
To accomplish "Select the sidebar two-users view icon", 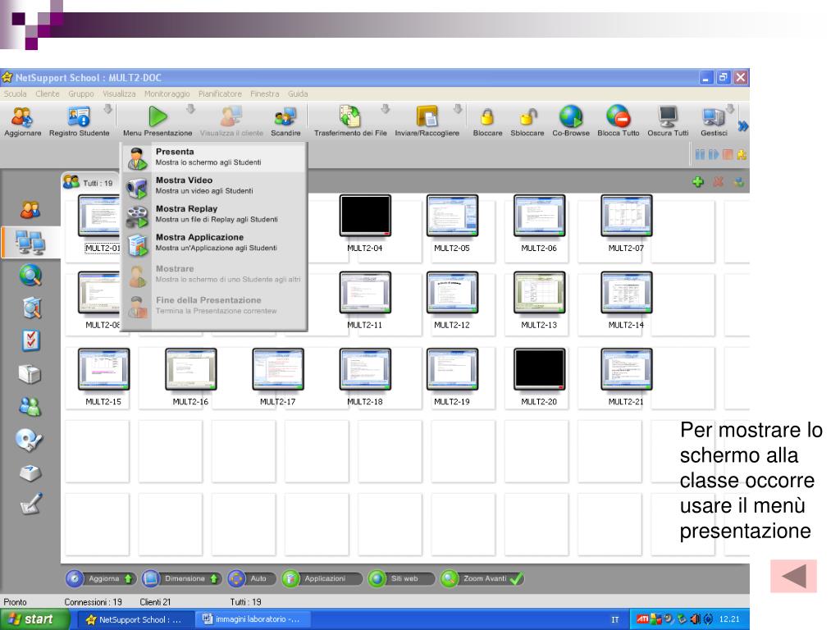I will click(30, 209).
